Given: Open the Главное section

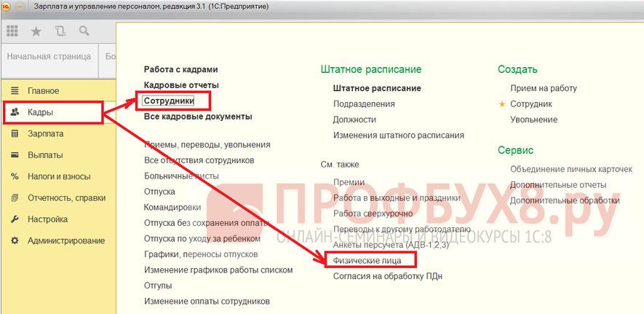Looking at the screenshot, I should pyautogui.click(x=44, y=91).
